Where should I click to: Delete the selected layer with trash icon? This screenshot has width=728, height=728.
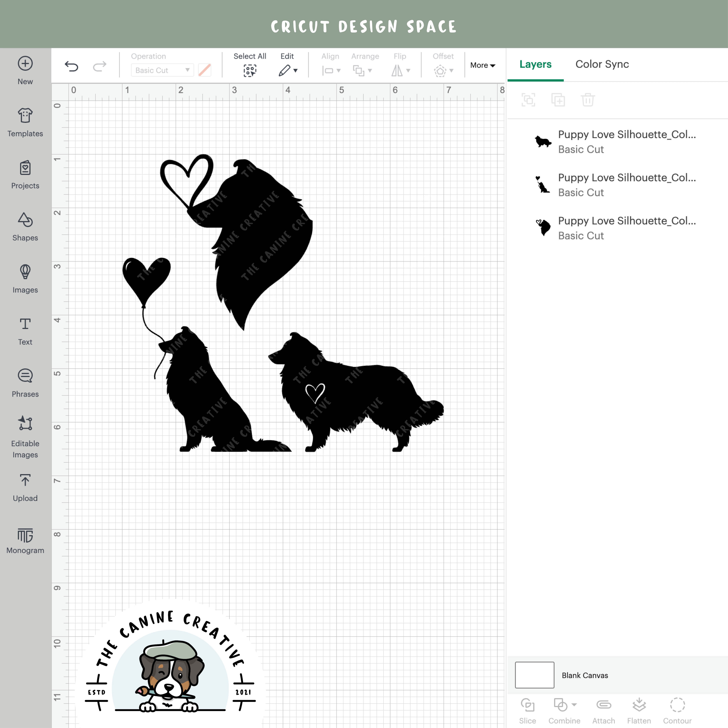pyautogui.click(x=587, y=100)
